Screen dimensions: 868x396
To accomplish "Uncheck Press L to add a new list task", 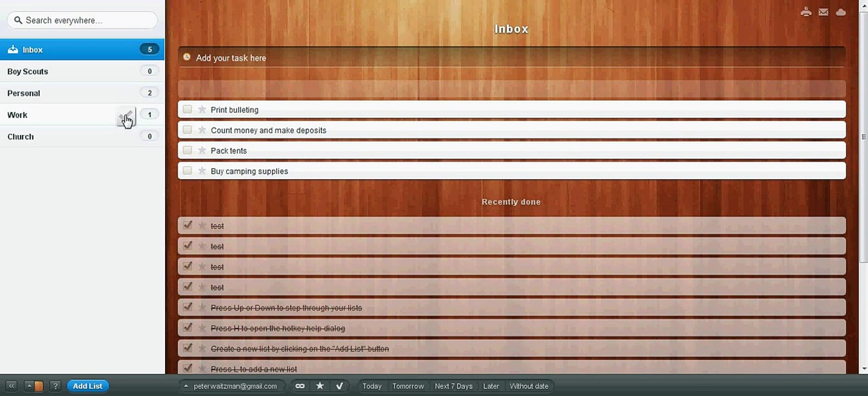I will point(188,368).
